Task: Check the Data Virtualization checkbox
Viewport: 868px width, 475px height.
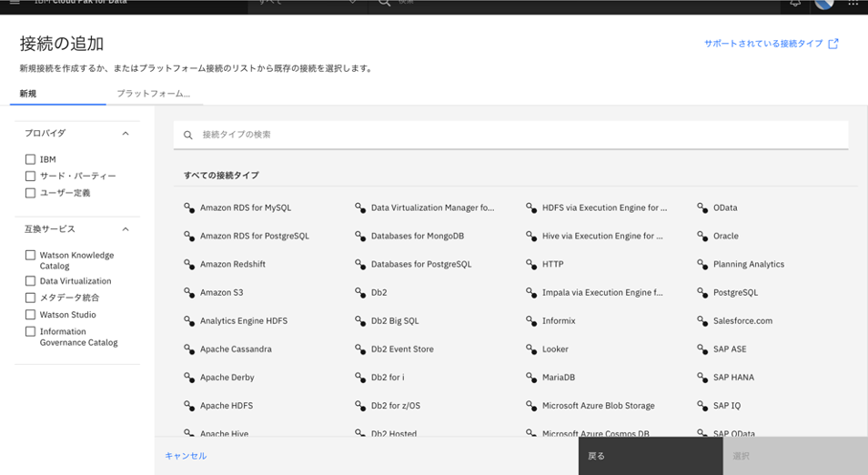Action: 30,281
